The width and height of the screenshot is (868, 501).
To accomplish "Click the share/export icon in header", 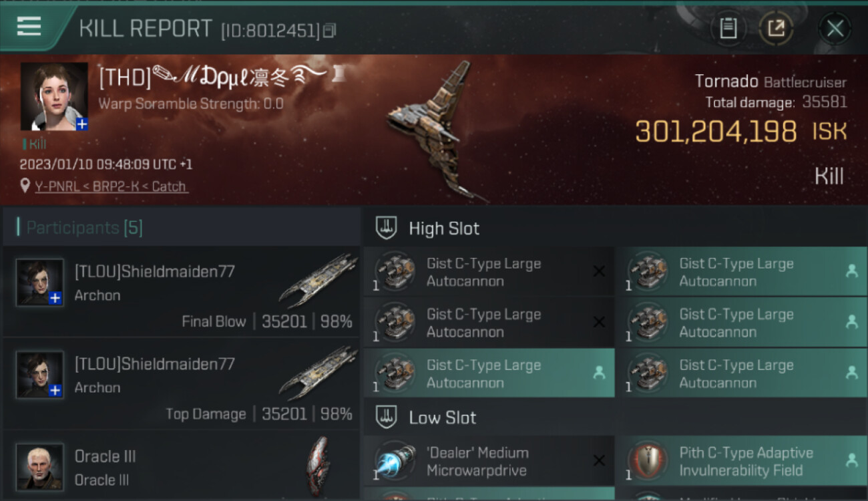I will pyautogui.click(x=776, y=29).
